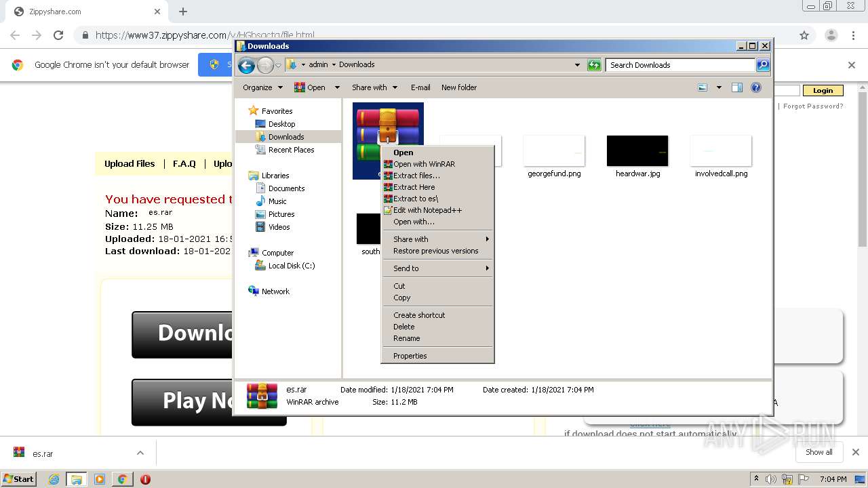This screenshot has width=868, height=488.
Task: Click the search magnifier icon in Explorer
Action: click(763, 65)
